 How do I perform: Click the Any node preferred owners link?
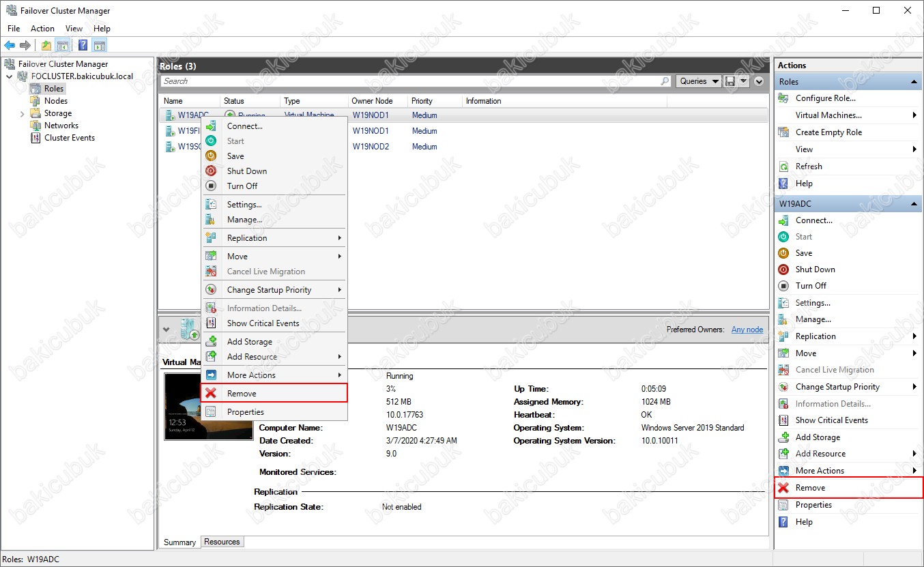(x=747, y=330)
